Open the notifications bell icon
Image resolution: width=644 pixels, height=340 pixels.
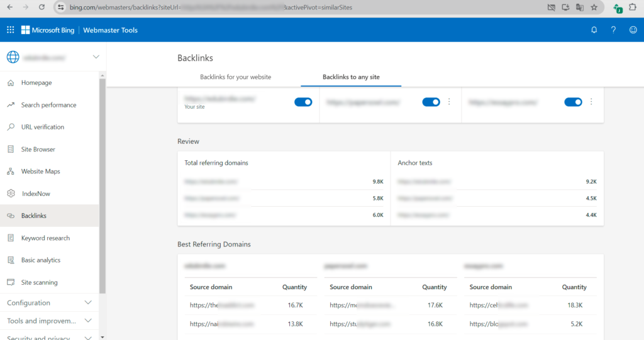594,30
